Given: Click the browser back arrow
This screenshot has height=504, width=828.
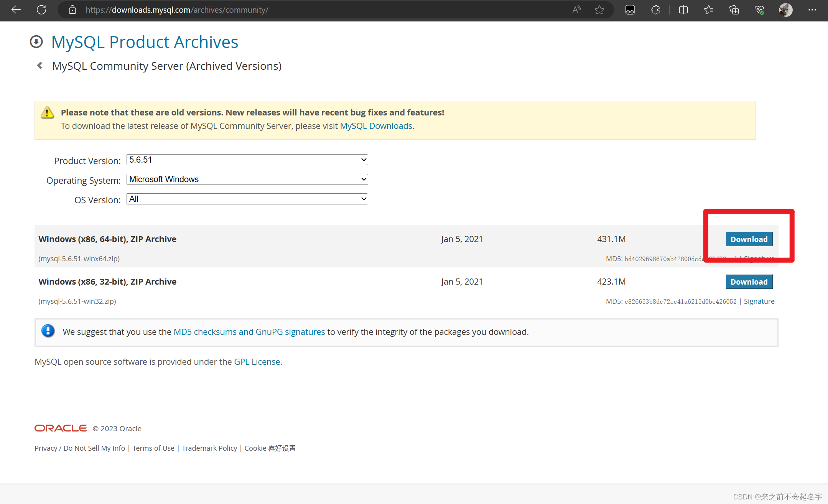Looking at the screenshot, I should point(16,10).
